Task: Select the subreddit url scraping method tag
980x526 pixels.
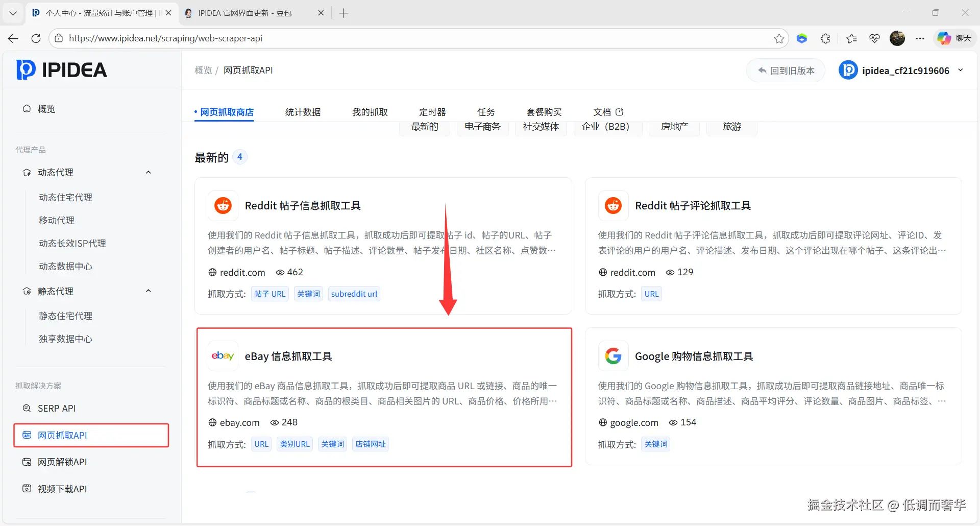Action: click(x=354, y=294)
